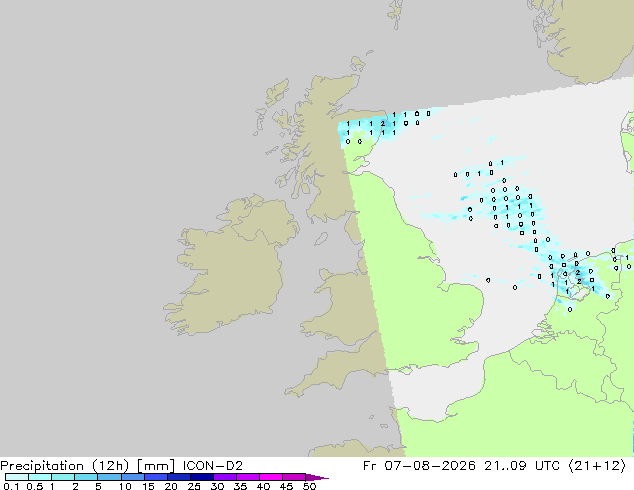The width and height of the screenshot is (634, 490).
Task: Pick the 10–15 mm blue legend swatch
Action: coord(133,477)
